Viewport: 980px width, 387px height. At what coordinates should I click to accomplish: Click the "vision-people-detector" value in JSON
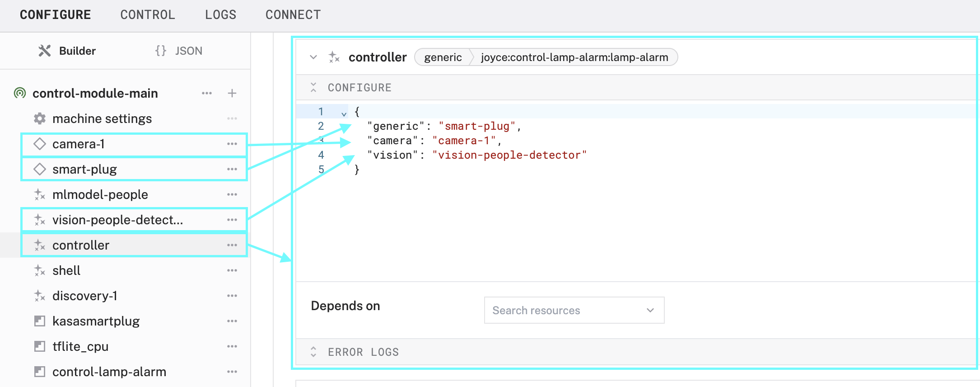click(x=509, y=155)
